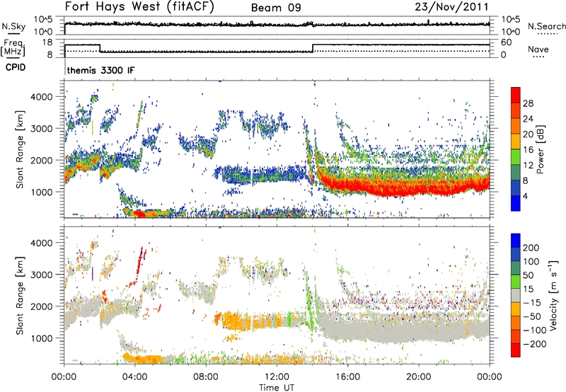
Task: Click the '20:00' time axis tick
Action: (x=419, y=377)
